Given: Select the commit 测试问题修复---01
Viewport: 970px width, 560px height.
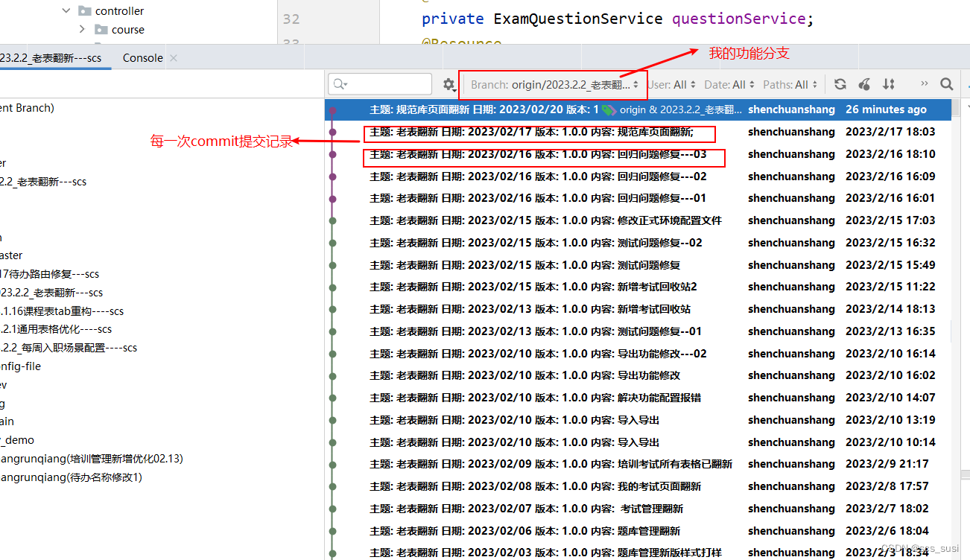Looking at the screenshot, I should pyautogui.click(x=638, y=331).
